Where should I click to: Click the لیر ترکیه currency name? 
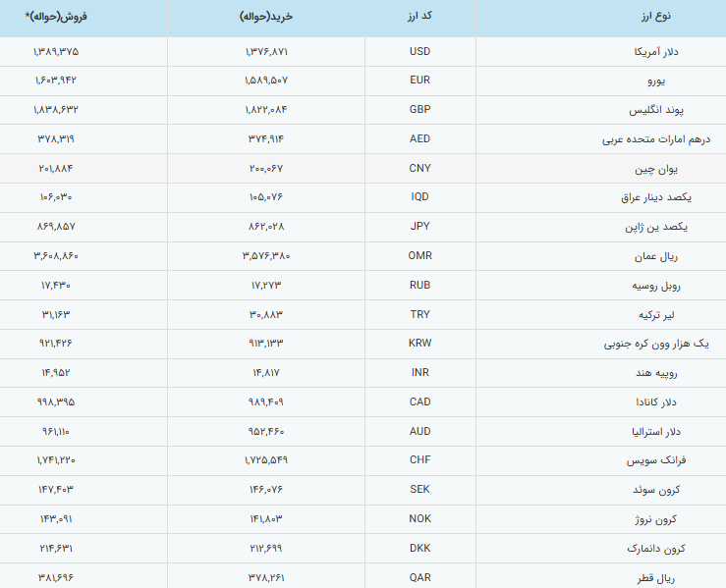pos(656,315)
